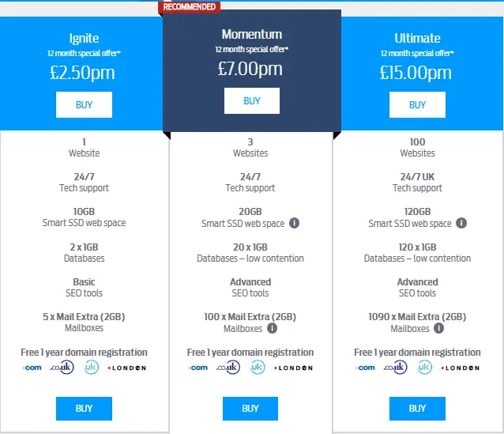Screen dimensions: 504x434
Task: Click the .london domain logo under Ignite
Action: pyautogui.click(x=127, y=368)
